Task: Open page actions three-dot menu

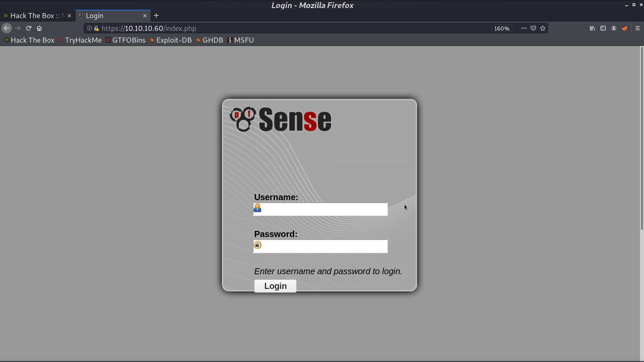Action: 524,28
